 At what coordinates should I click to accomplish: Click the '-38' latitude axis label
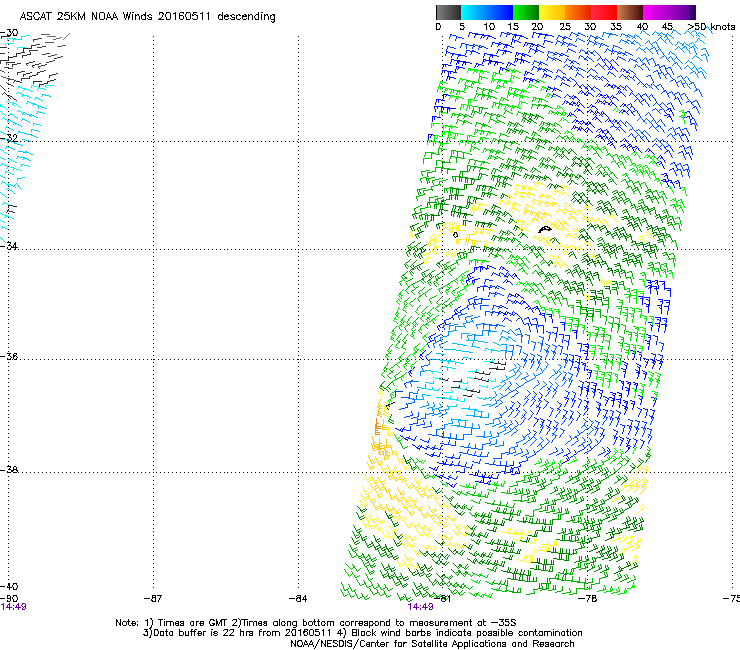(x=9, y=470)
